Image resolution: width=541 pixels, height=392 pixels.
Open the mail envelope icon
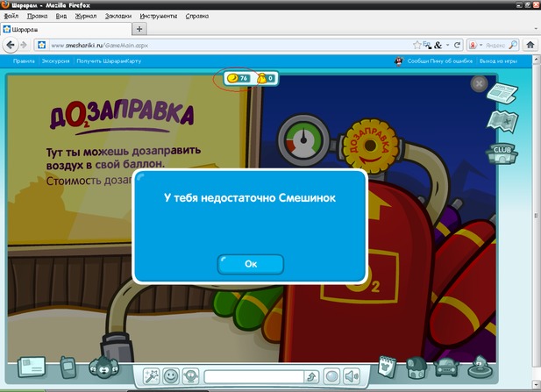click(x=32, y=367)
